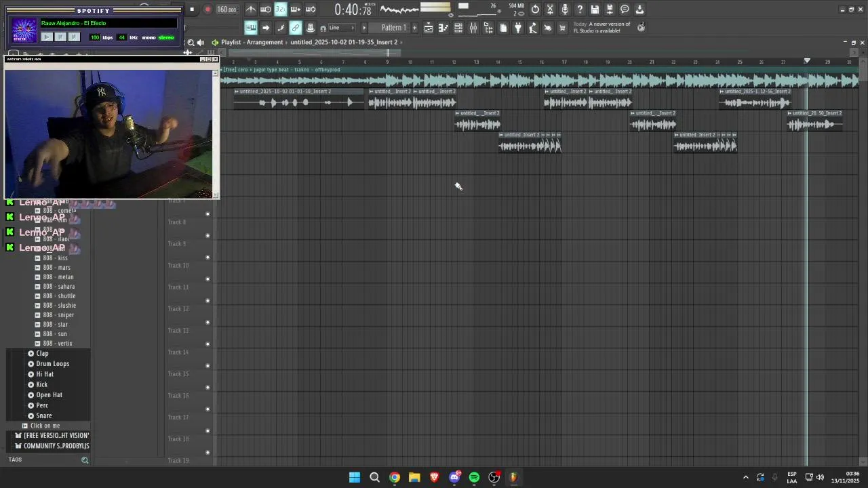Open the Playlist view icon
868x488 pixels.
(429, 28)
